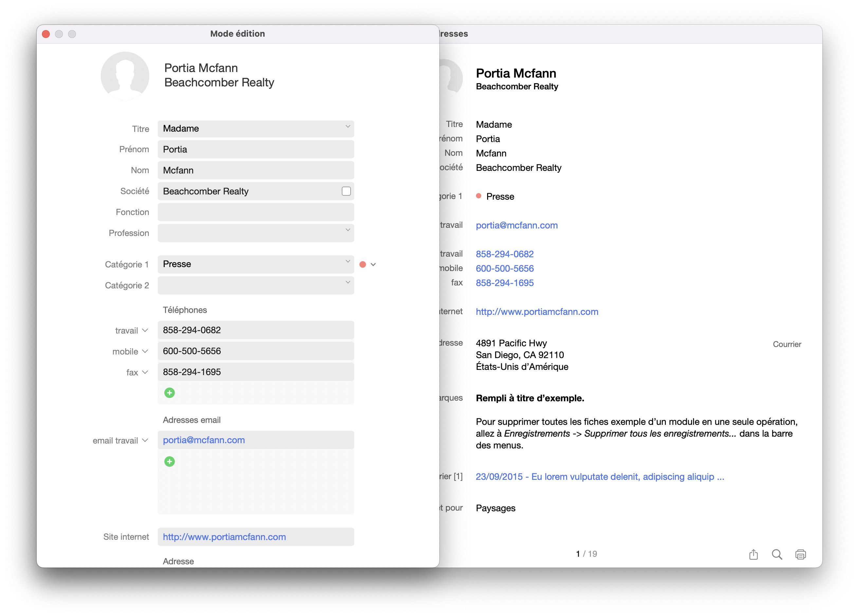Open http://www.portiamcfann.com link in detail view

pyautogui.click(x=537, y=312)
